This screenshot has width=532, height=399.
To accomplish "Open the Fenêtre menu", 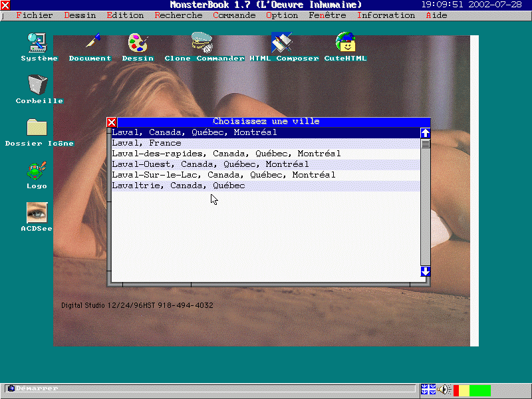I will point(327,15).
